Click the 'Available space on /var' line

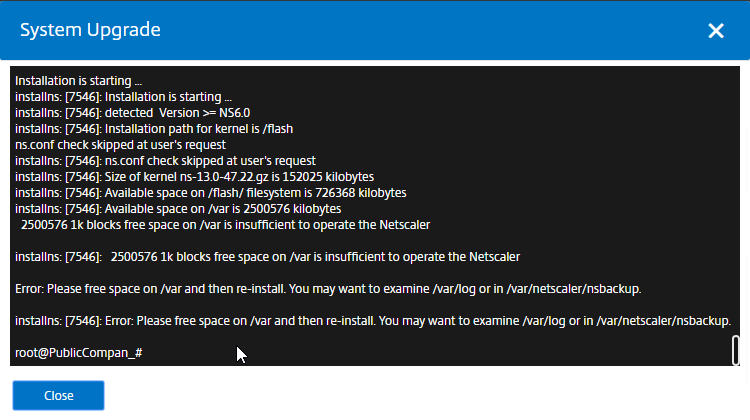point(178,209)
